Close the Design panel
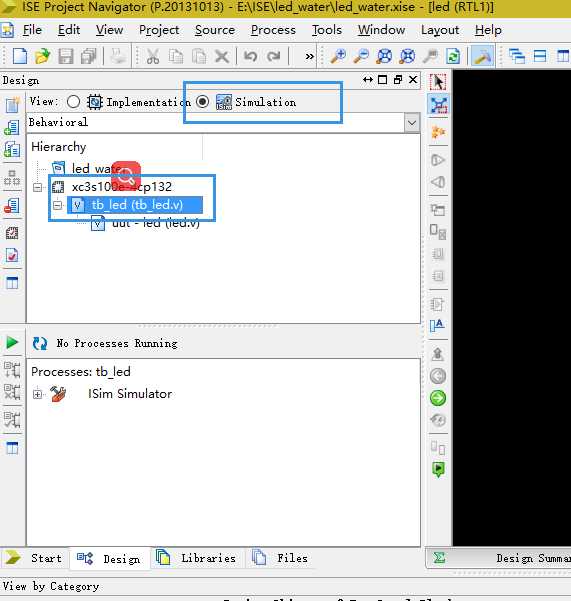The image size is (571, 601). 413,80
